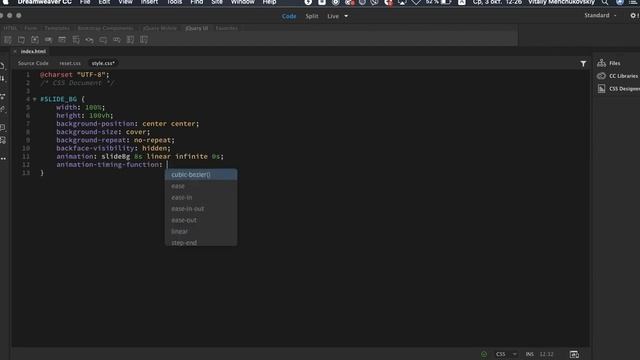Select the HTML insert category tab
This screenshot has height=360, width=640.
point(11,28)
